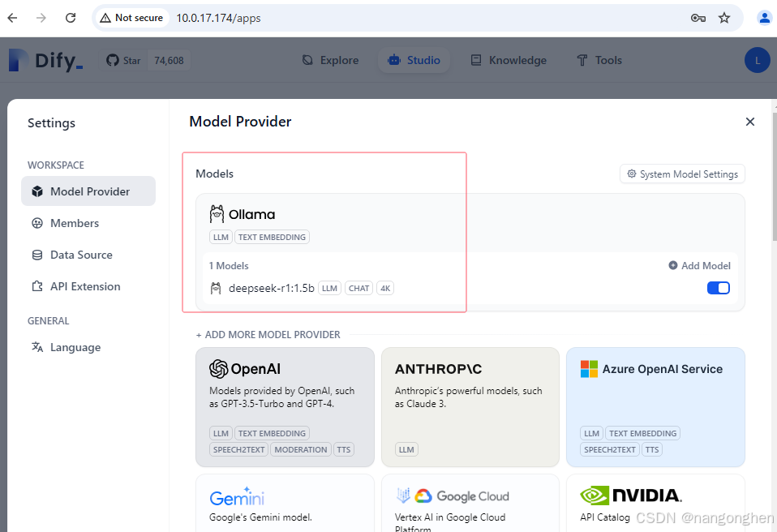This screenshot has height=532, width=777.
Task: Open the browser profile avatar icon
Action: click(x=764, y=19)
